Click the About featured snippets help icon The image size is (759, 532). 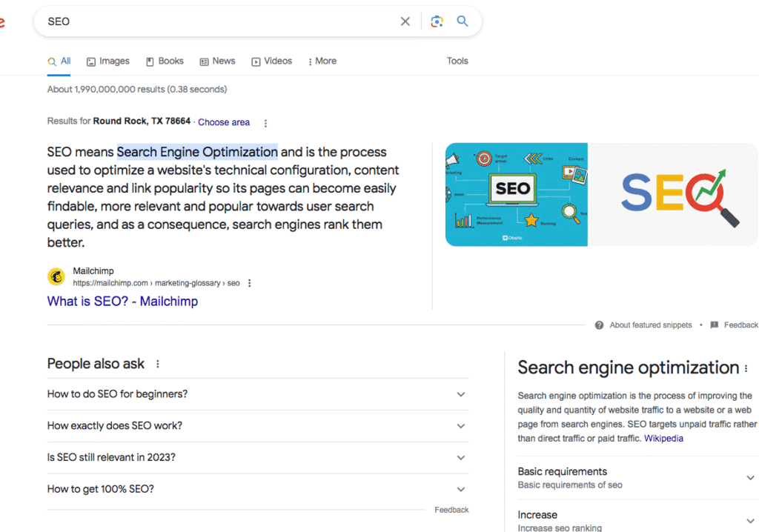599,325
